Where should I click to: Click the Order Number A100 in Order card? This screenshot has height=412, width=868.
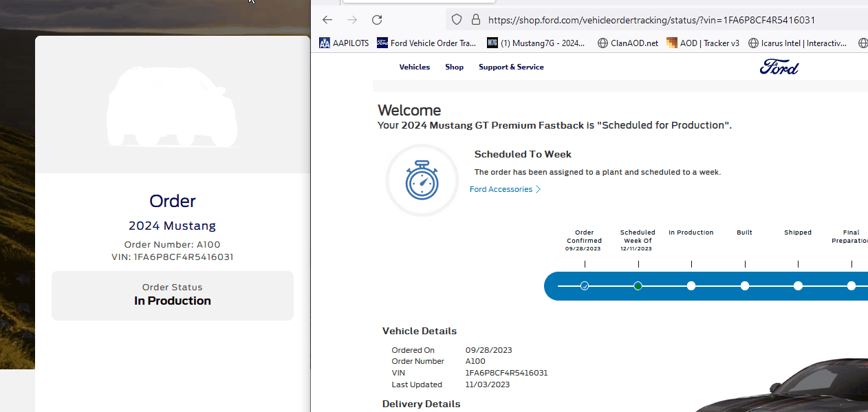(x=173, y=244)
